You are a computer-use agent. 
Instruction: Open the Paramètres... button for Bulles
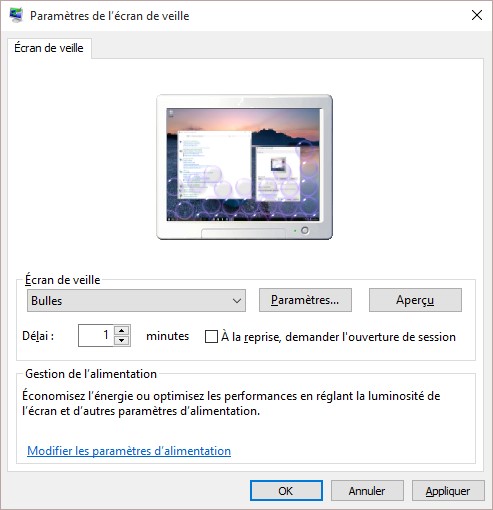(x=305, y=300)
